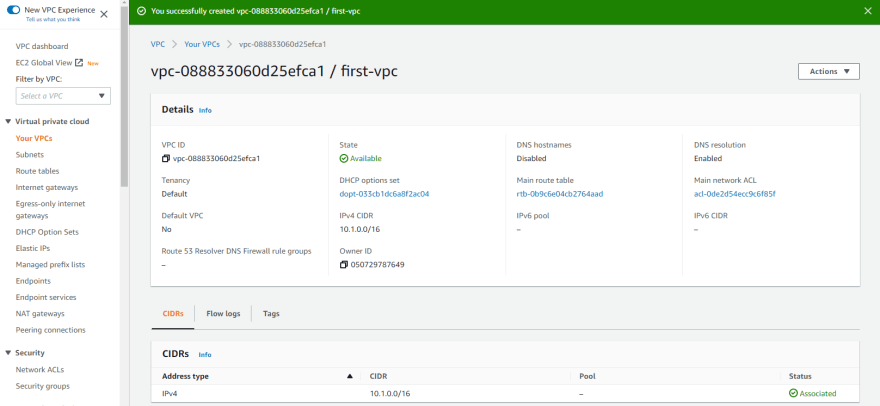
Task: Switch to the CIDRs tab
Action: tap(173, 314)
